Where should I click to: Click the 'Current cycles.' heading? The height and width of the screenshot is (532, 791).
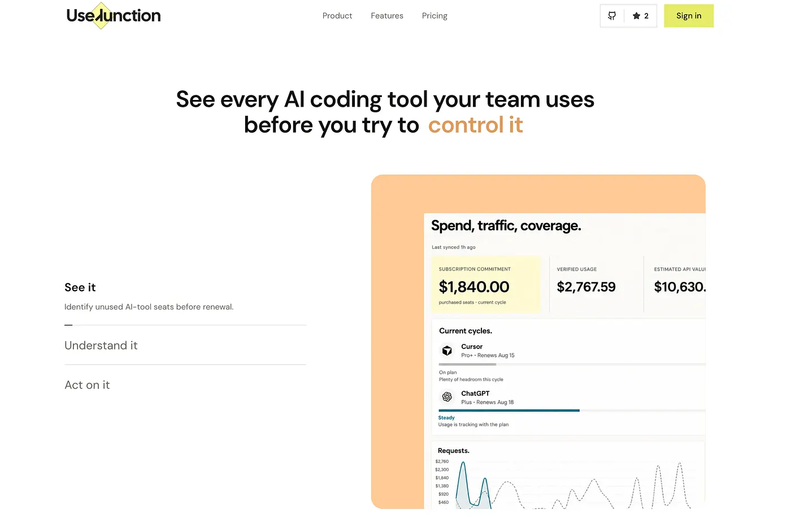click(466, 331)
